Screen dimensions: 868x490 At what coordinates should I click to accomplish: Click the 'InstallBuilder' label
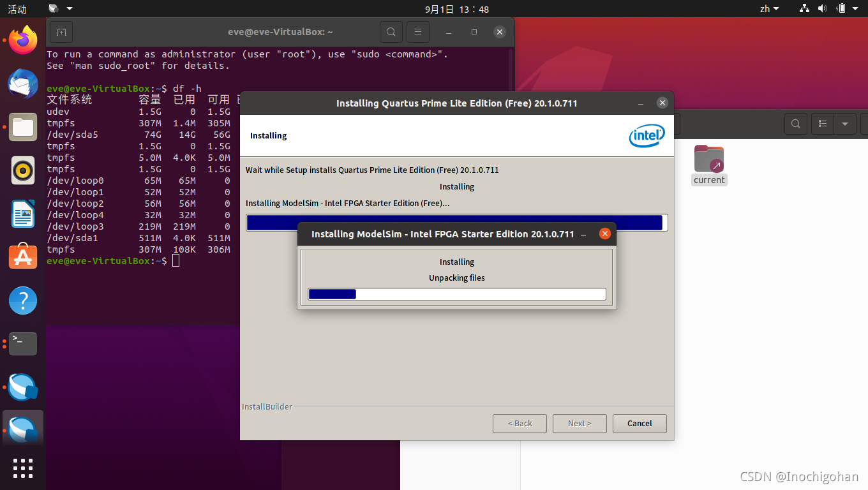pyautogui.click(x=267, y=406)
